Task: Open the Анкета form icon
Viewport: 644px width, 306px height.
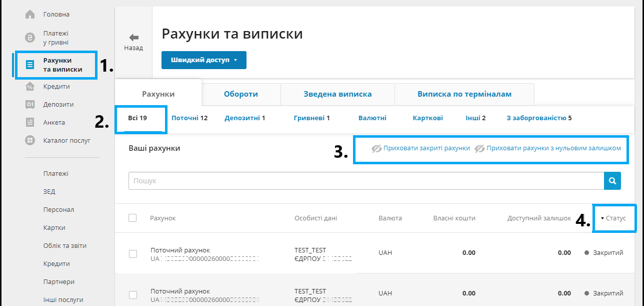Action: 30,122
